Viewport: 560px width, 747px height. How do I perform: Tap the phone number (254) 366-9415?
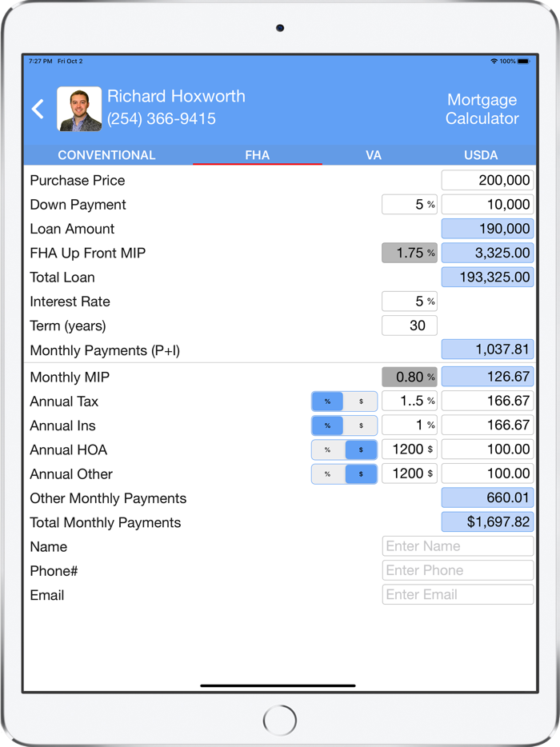162,118
